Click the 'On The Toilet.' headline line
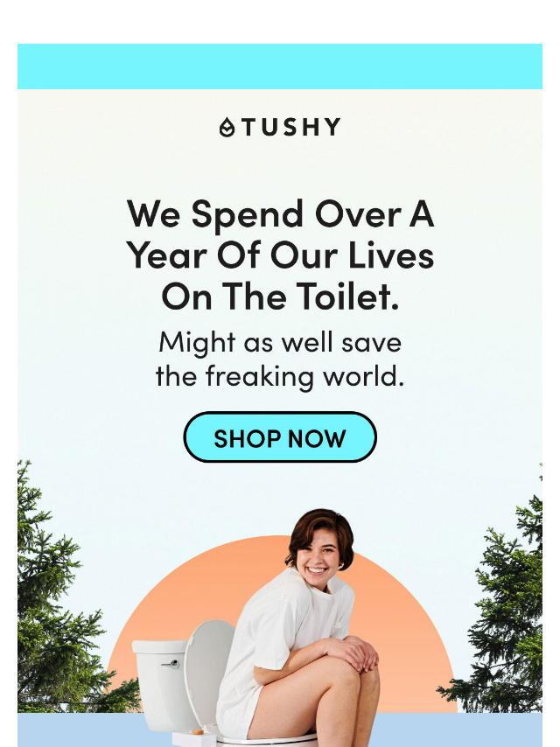This screenshot has height=747, width=560. point(280,297)
